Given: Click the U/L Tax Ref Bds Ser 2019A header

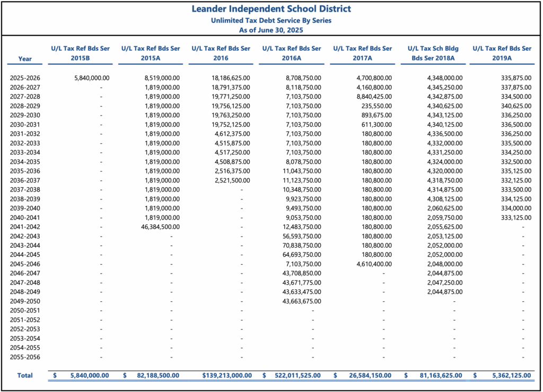Looking at the screenshot, I should pos(502,54).
